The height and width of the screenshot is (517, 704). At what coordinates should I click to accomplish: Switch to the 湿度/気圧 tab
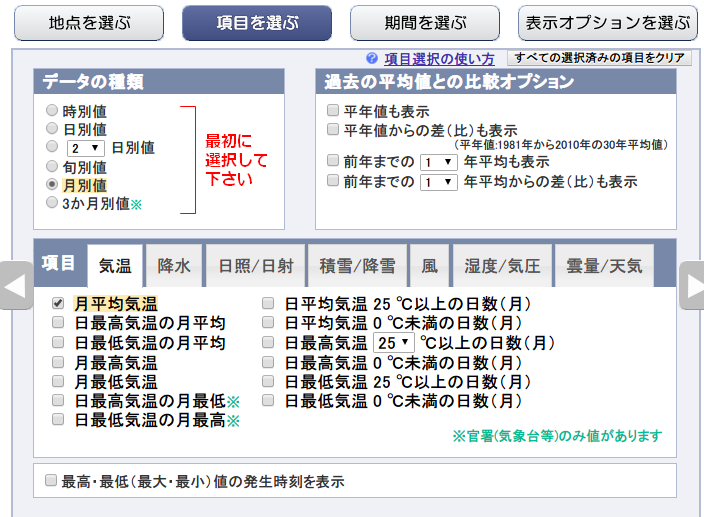502,266
